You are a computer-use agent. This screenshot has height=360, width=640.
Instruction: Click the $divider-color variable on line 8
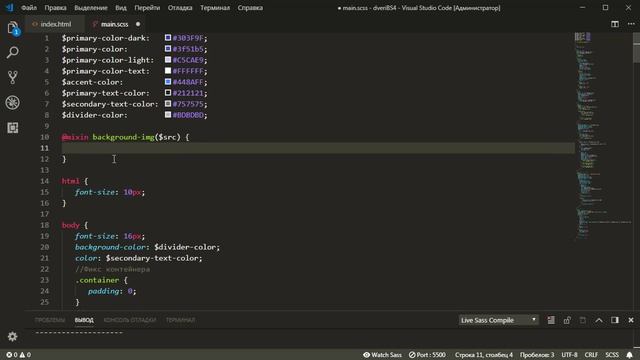[94, 115]
